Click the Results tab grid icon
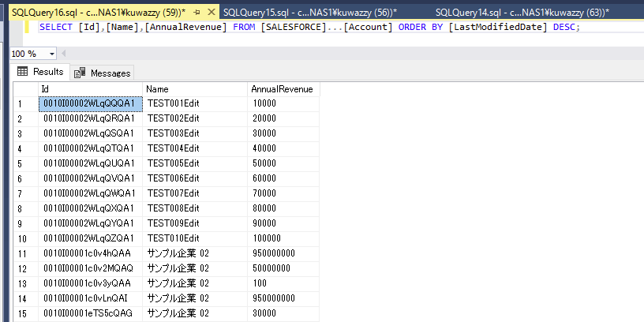644x322 pixels. coord(23,72)
